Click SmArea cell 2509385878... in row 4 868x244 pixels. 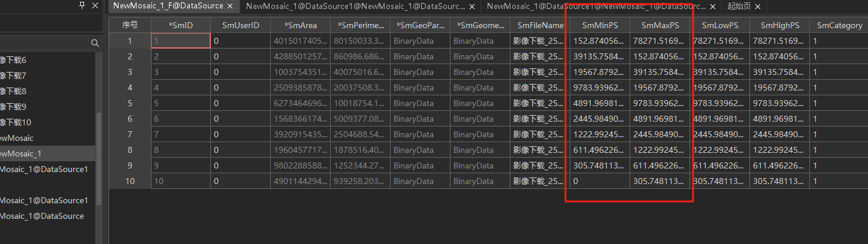pos(301,88)
